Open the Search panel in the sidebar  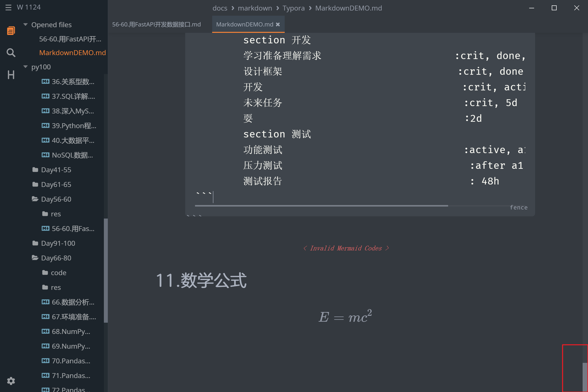tap(11, 52)
